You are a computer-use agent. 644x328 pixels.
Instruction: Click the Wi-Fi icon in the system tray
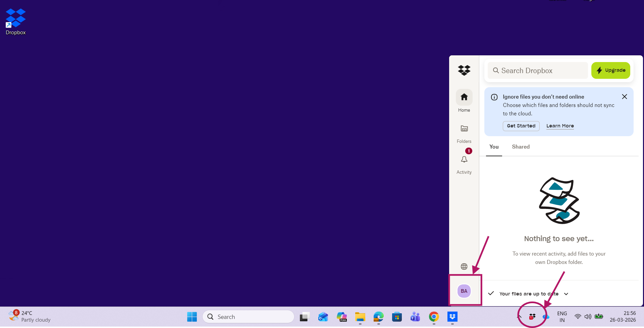577,316
